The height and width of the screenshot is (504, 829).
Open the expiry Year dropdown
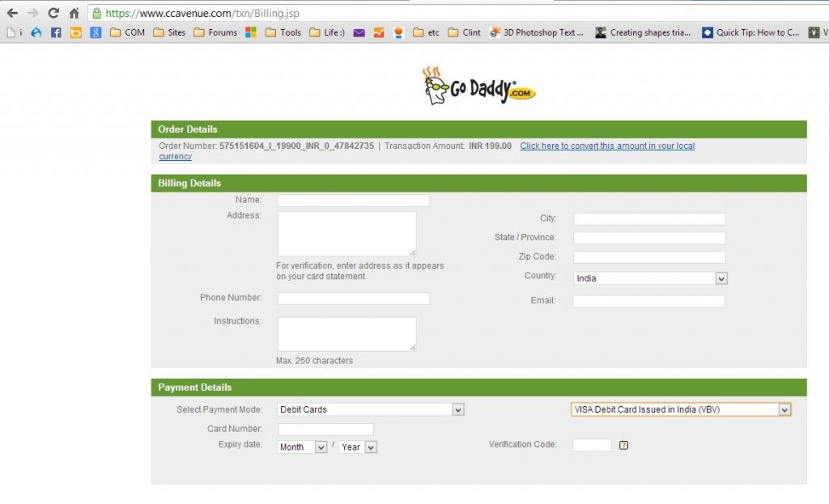pyautogui.click(x=358, y=447)
